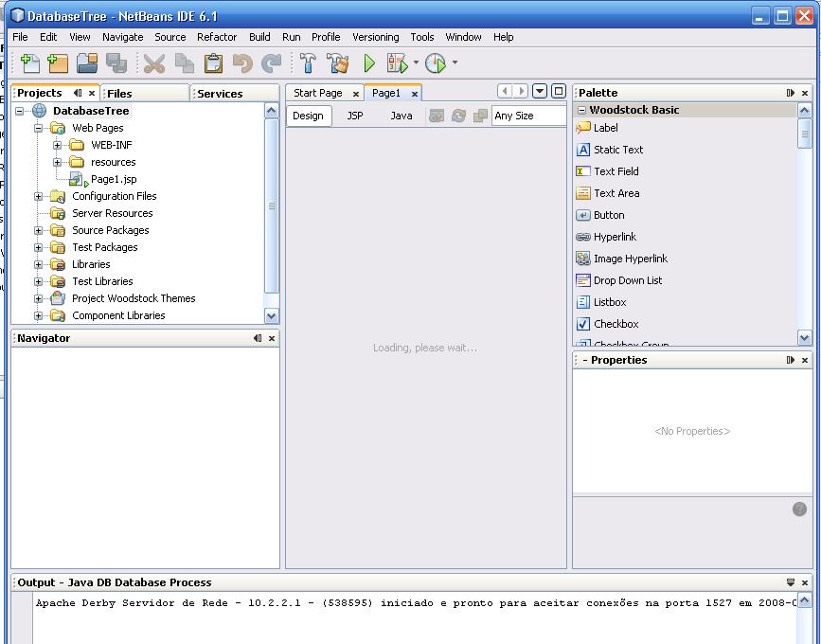Click the first icon beside the Java button
Viewport: 821px width, 644px height.
click(x=437, y=116)
